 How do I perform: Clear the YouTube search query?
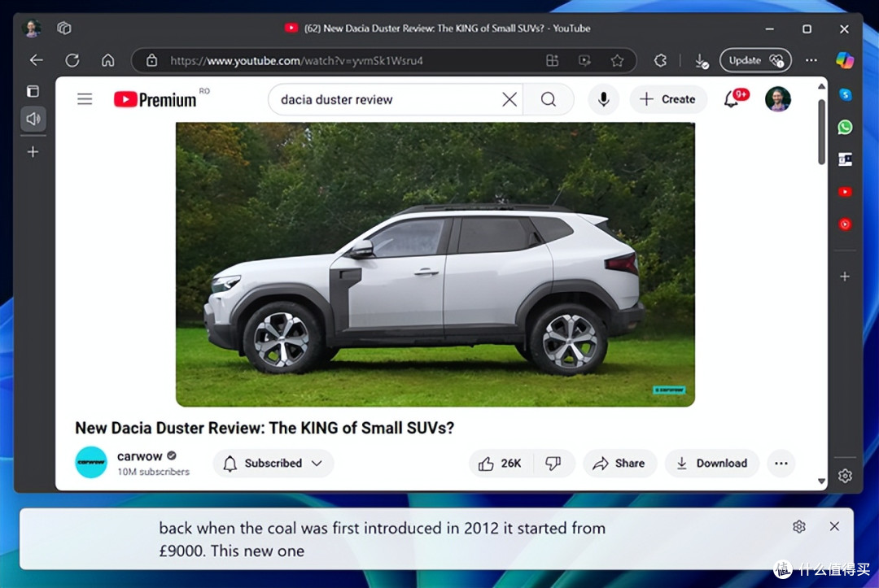pyautogui.click(x=509, y=100)
